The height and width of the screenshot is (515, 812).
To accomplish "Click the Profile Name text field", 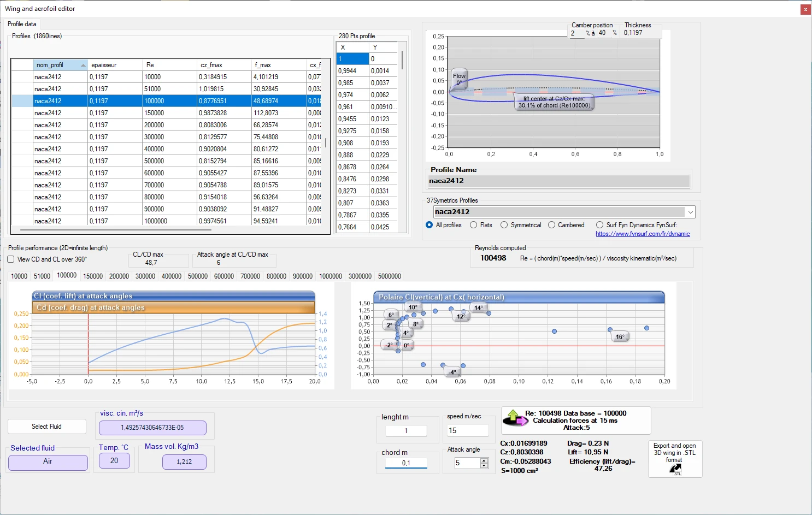I will 558,181.
